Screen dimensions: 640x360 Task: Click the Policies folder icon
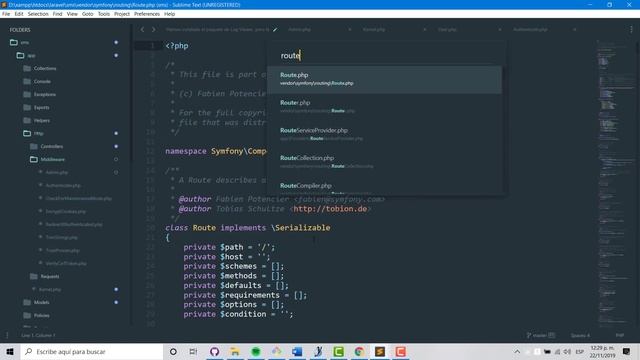coord(27,316)
